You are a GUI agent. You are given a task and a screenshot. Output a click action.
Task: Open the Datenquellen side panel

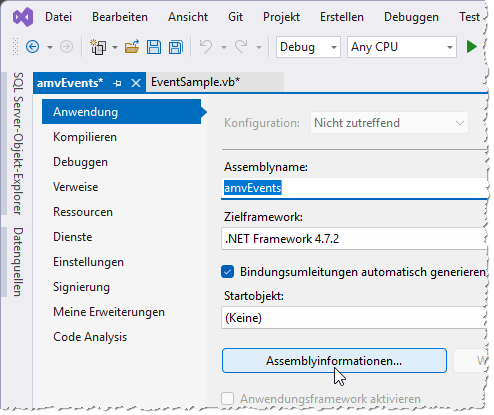click(18, 262)
